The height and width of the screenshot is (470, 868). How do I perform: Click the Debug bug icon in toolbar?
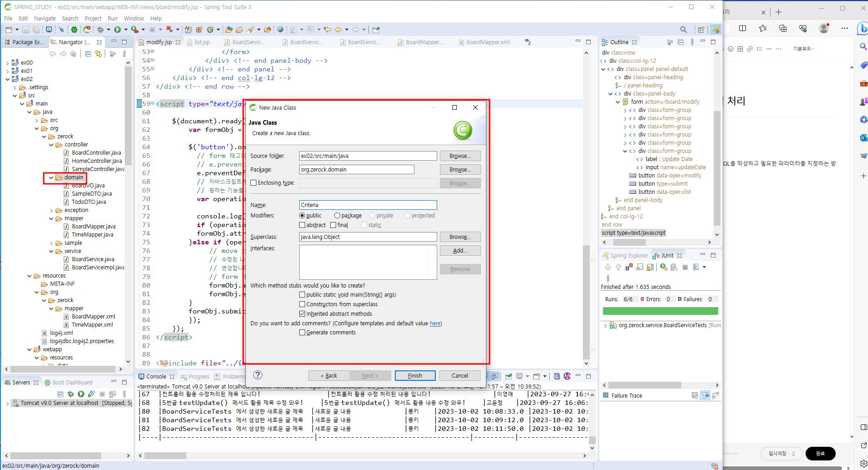[100, 30]
